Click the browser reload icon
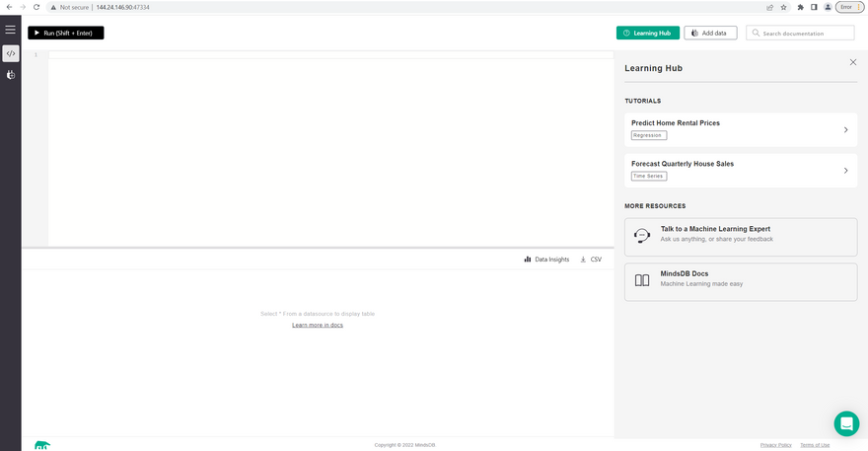Screen dimensions: 868x451 [x=36, y=7]
